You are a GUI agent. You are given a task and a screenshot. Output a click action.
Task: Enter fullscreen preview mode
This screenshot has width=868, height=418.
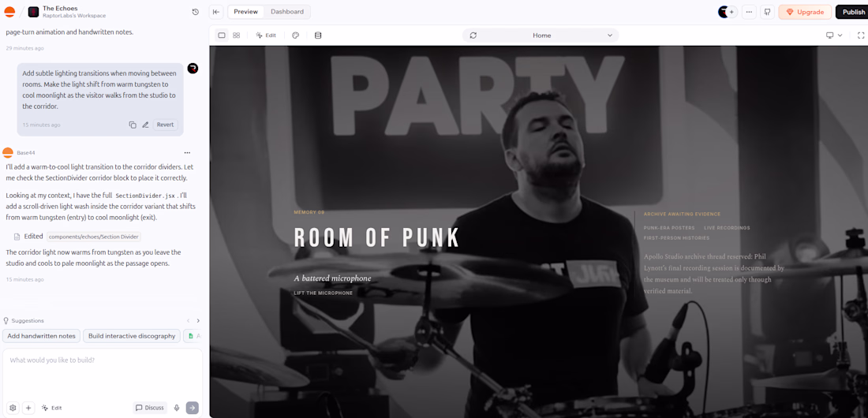(861, 35)
